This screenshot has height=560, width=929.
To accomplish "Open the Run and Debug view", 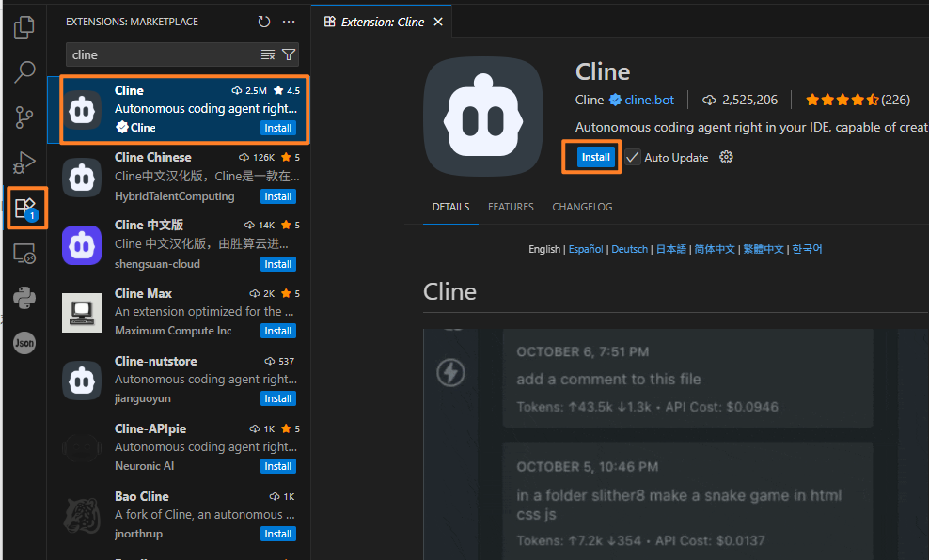I will tap(24, 163).
